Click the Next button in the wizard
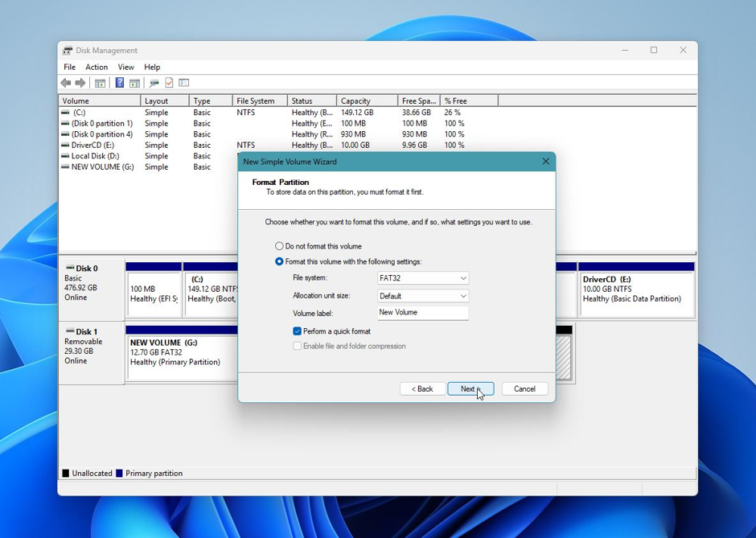The height and width of the screenshot is (538, 756). 470,388
